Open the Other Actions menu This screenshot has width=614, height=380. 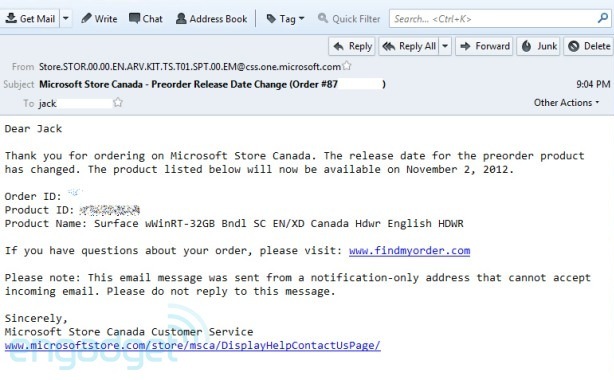click(x=566, y=102)
